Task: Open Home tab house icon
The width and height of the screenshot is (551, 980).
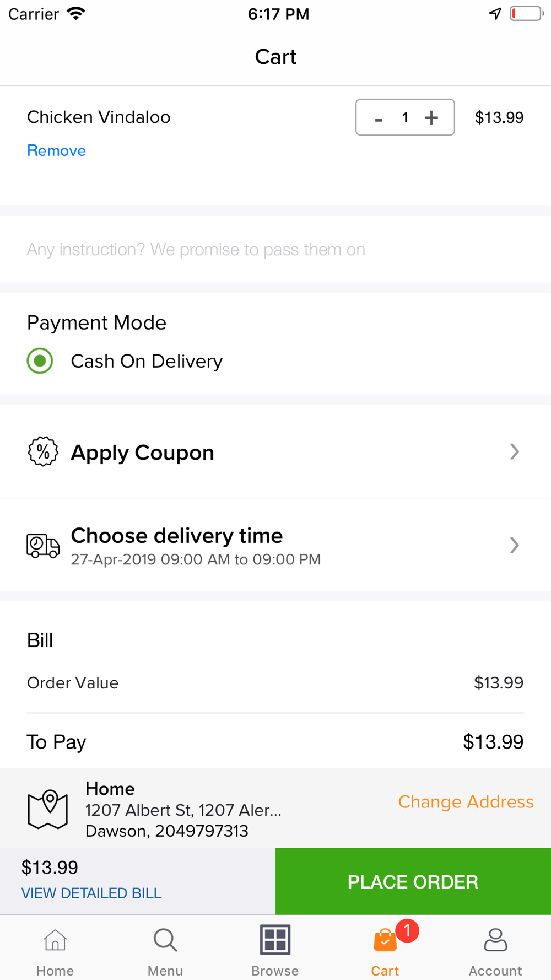Action: (x=55, y=940)
